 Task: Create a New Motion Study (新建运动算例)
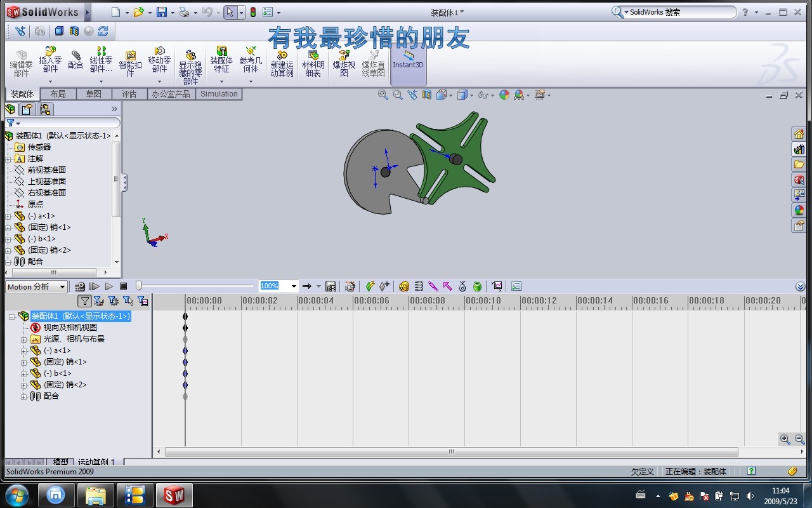(282, 63)
